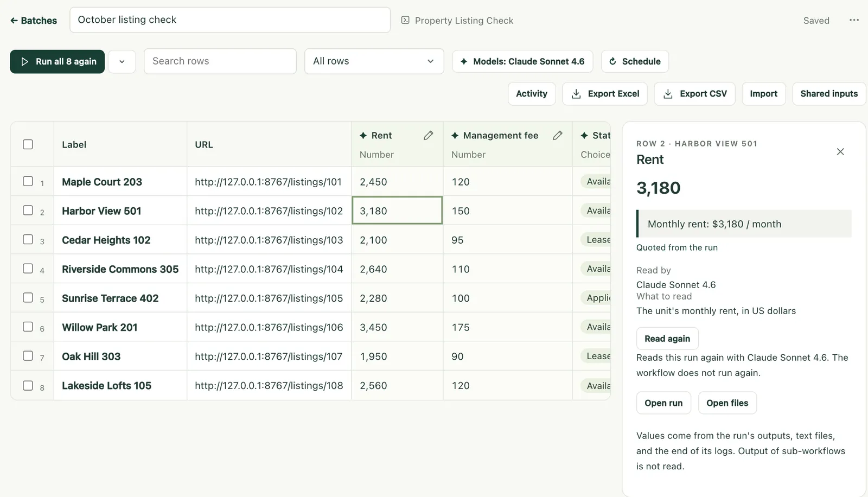The width and height of the screenshot is (868, 497).
Task: Open the three-dots more options menu
Action: pos(854,20)
